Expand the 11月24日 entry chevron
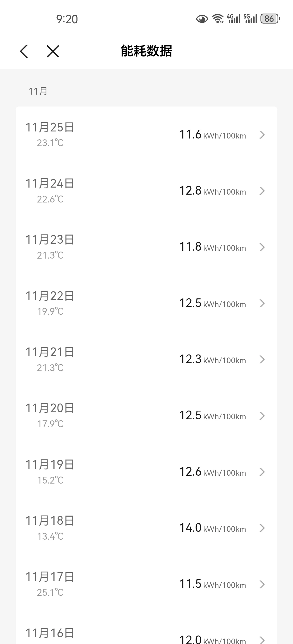Image resolution: width=293 pixels, height=644 pixels. pyautogui.click(x=262, y=191)
